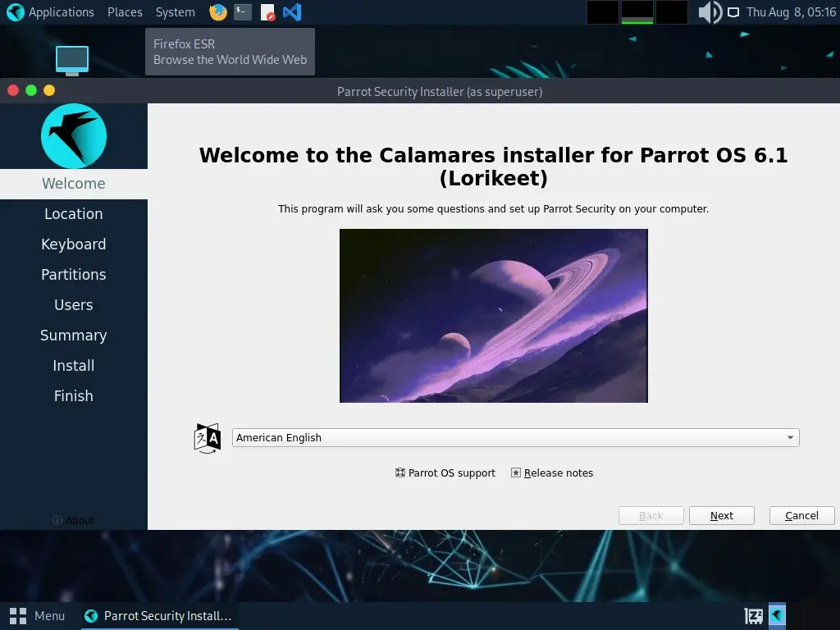Open the bottom panel Menu button
Screen dimensions: 840x630
pyautogui.click(x=38, y=615)
